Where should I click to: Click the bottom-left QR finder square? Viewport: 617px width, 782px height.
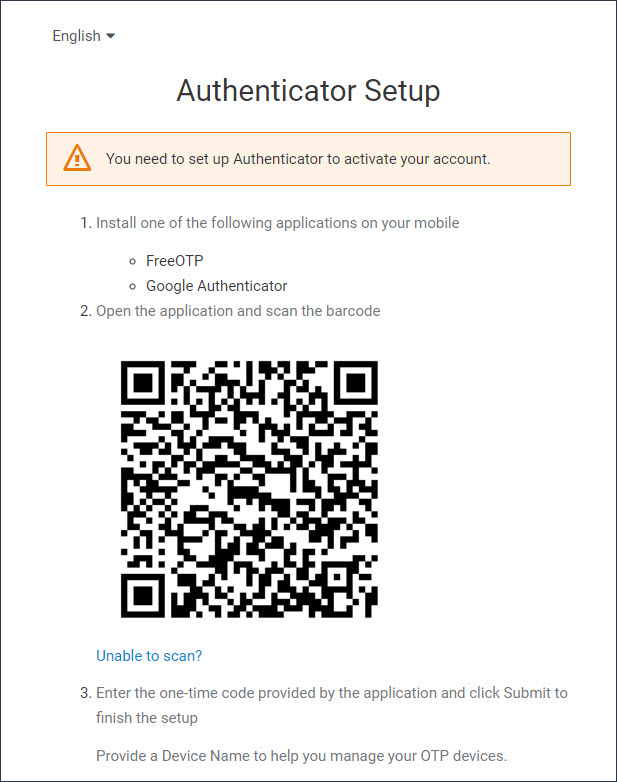tap(143, 596)
